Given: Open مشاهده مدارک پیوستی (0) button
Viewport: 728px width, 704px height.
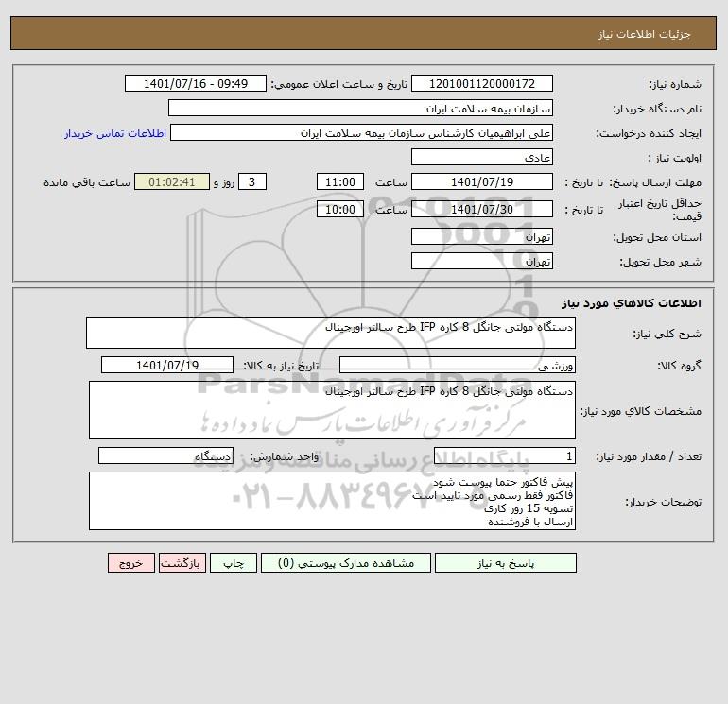Looking at the screenshot, I should 346,563.
